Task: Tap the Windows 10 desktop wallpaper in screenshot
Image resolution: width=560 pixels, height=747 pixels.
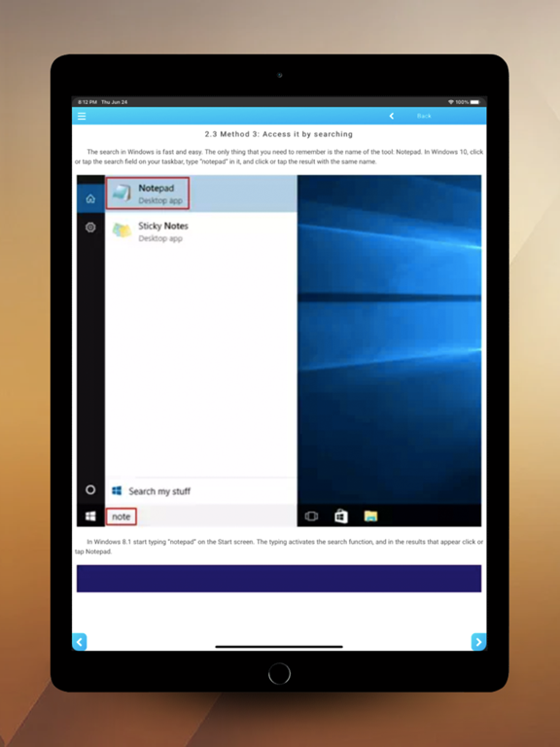Action: (389, 339)
